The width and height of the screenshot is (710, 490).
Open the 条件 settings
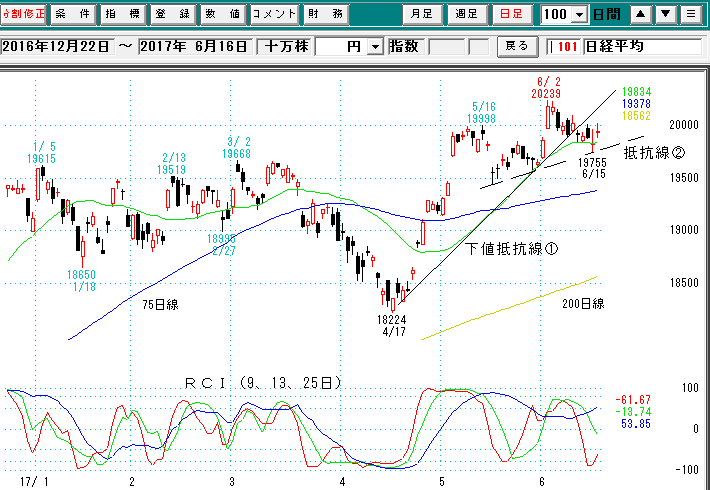click(74, 15)
